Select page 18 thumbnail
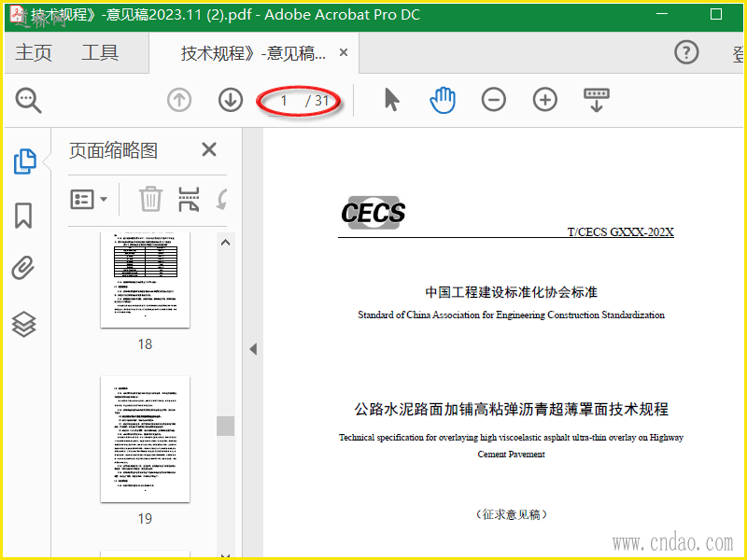Viewport: 747px width, 560px height. (145, 280)
